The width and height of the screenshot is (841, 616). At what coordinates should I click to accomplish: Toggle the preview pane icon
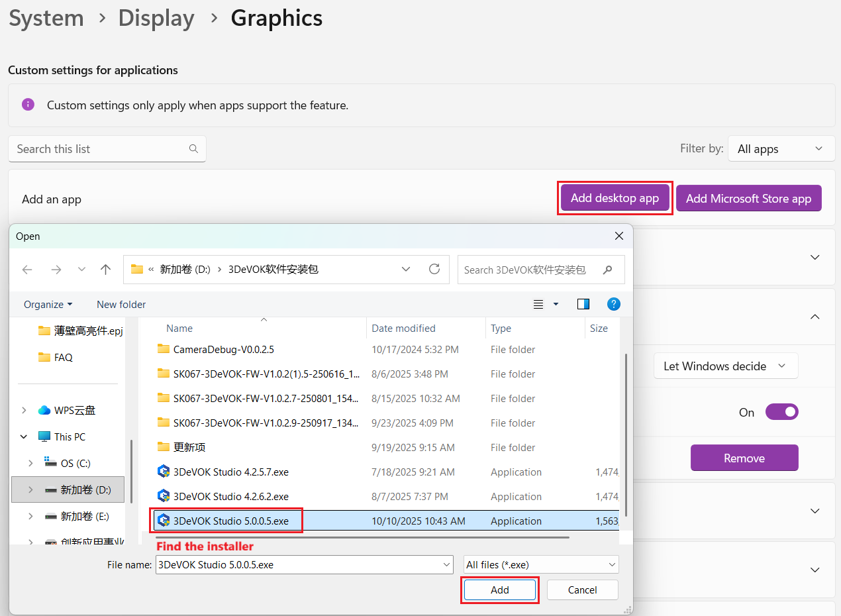click(x=583, y=304)
